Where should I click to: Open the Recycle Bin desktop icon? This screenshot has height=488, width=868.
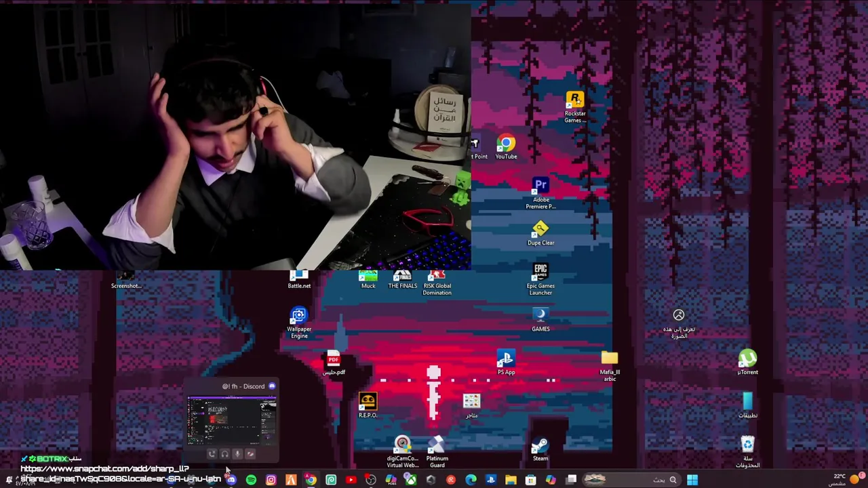(x=747, y=452)
